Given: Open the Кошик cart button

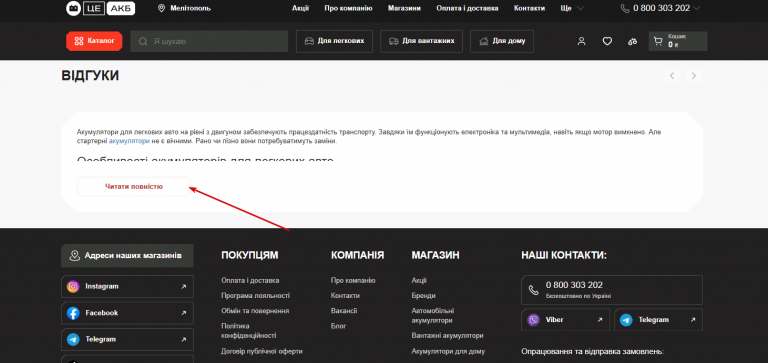Looking at the screenshot, I should 678,41.
